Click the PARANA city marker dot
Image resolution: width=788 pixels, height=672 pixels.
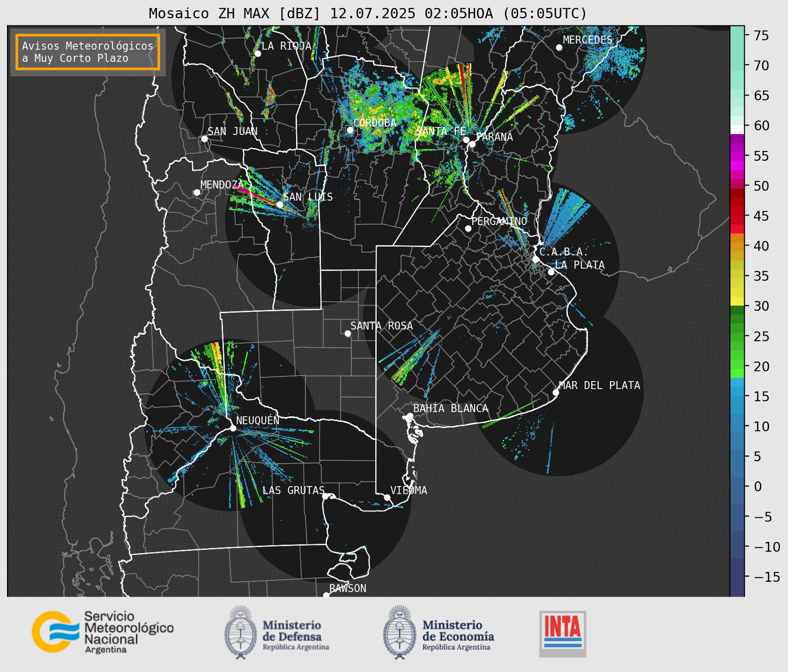click(x=472, y=144)
